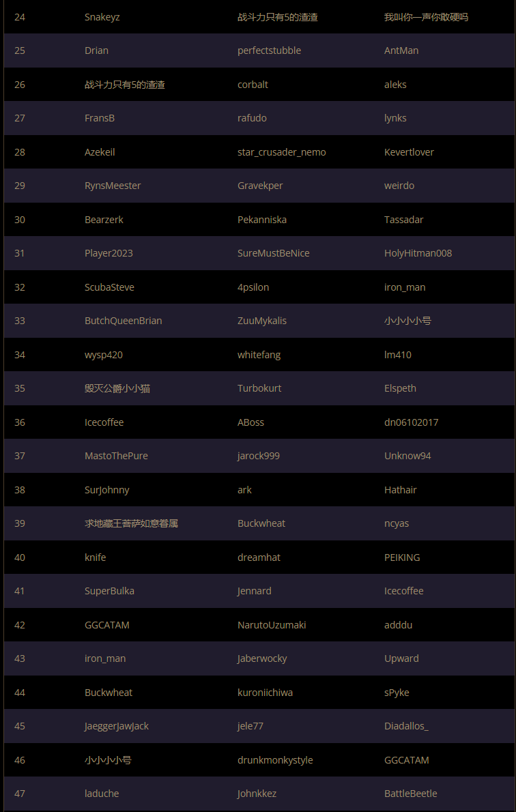This screenshot has height=812, width=516.
Task: Click perfectstubble in row 25
Action: click(269, 50)
